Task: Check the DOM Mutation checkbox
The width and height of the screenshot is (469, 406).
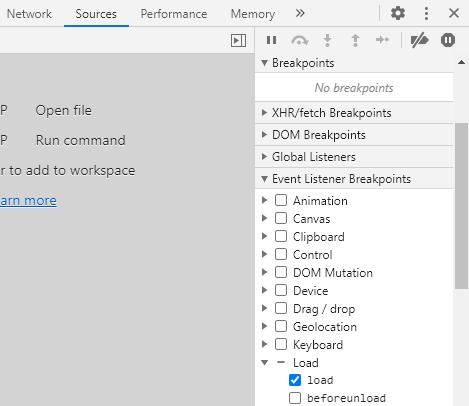Action: [x=281, y=272]
